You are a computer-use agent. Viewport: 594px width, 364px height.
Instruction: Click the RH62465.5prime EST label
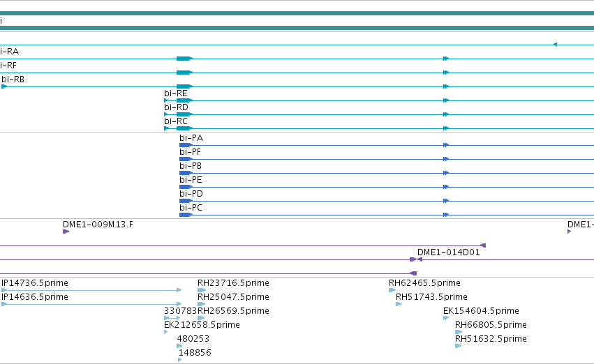tap(424, 283)
